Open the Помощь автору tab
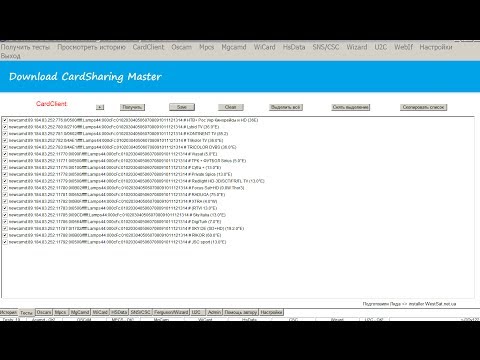This screenshot has height=360, width=480. [x=241, y=312]
